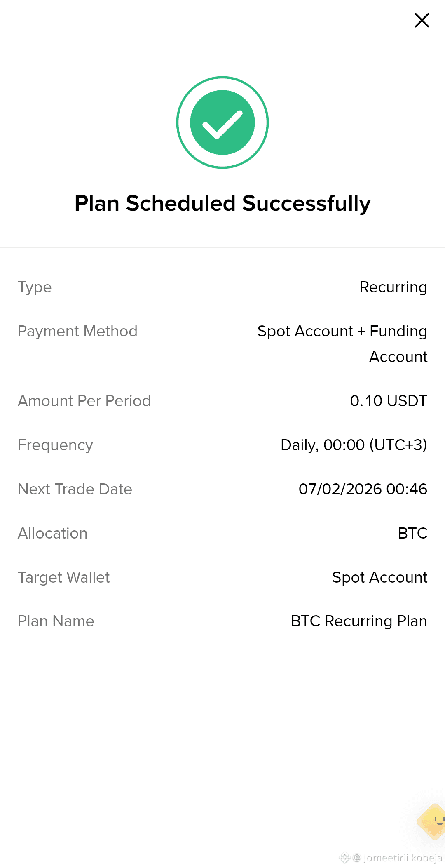Screen dimensions: 445x868
Task: Select the 07/02/2026 00:46 trade date
Action: coord(363,489)
